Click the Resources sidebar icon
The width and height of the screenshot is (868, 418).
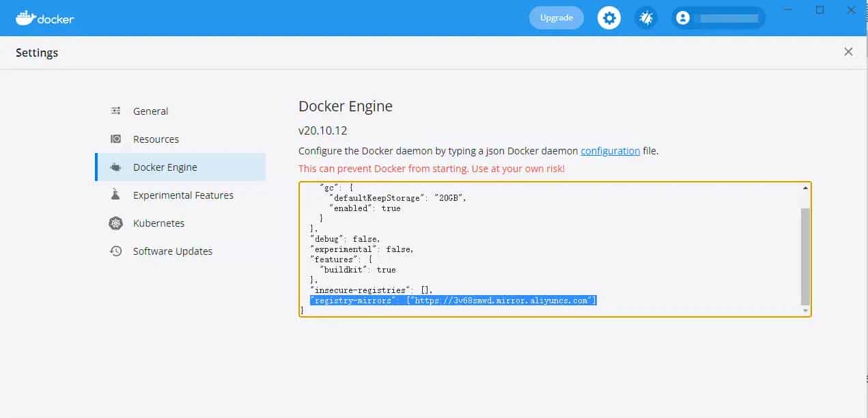click(x=115, y=139)
